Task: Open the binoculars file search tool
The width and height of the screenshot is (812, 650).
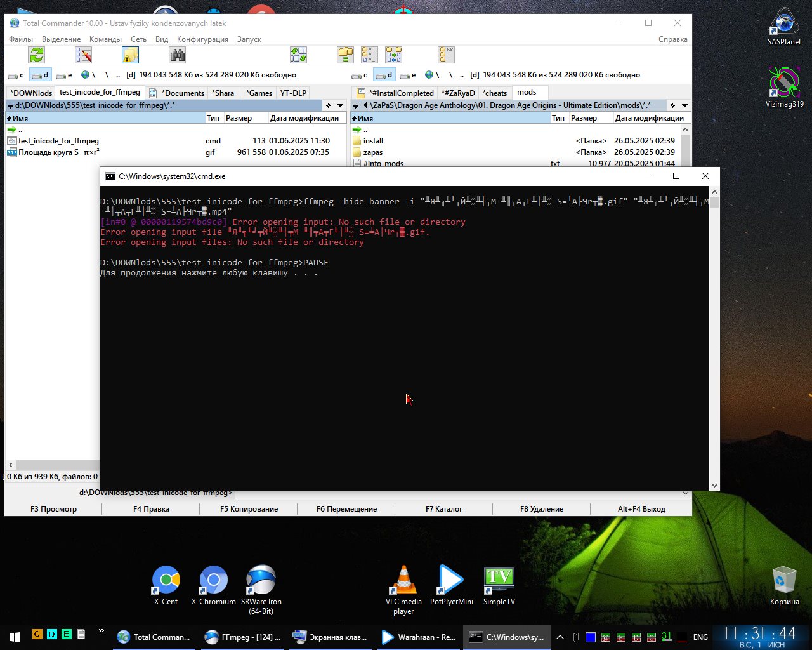Action: 178,55
